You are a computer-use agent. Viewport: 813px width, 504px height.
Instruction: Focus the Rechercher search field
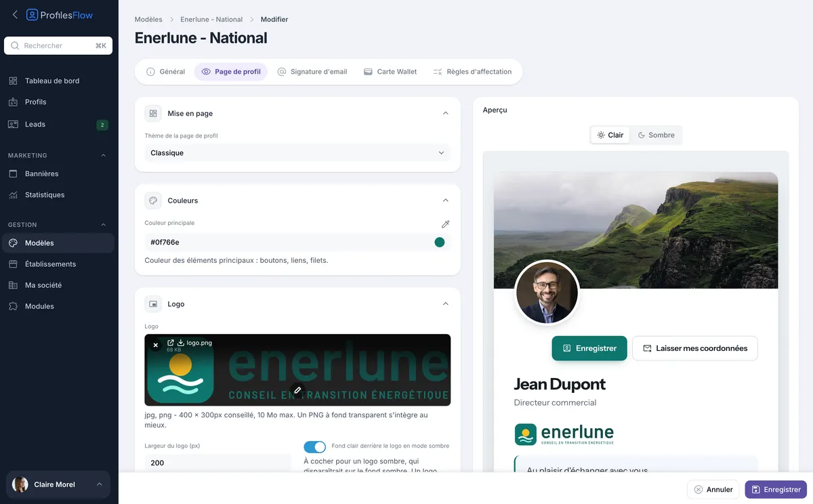pos(58,45)
